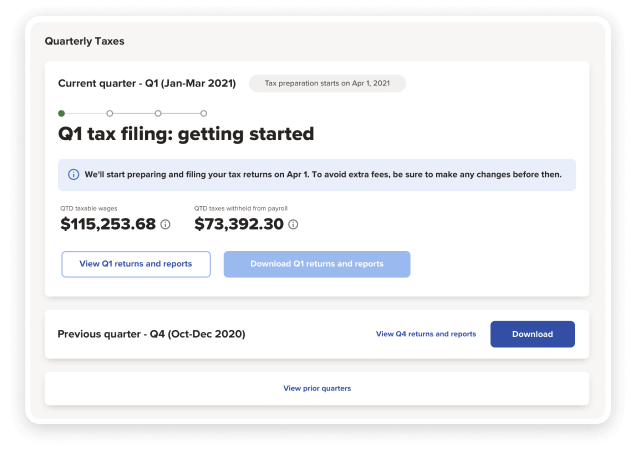Click the blue banner message about Apr 1 filing
Screen dimensions: 636x453
click(322, 174)
